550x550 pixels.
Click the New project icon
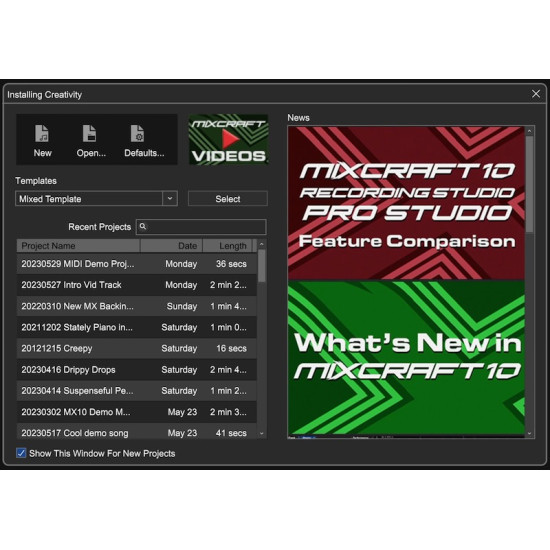pyautogui.click(x=42, y=134)
